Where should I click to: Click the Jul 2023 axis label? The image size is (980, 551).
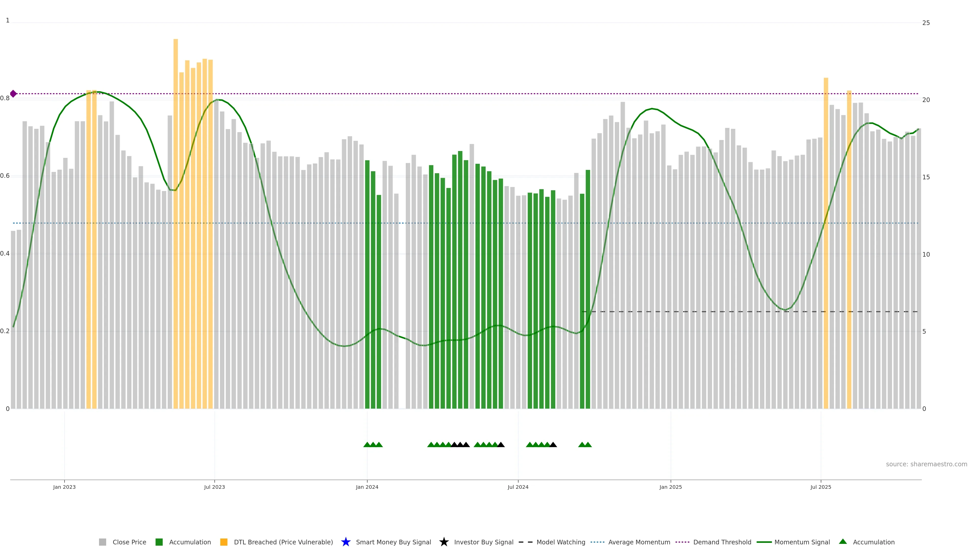pos(214,487)
